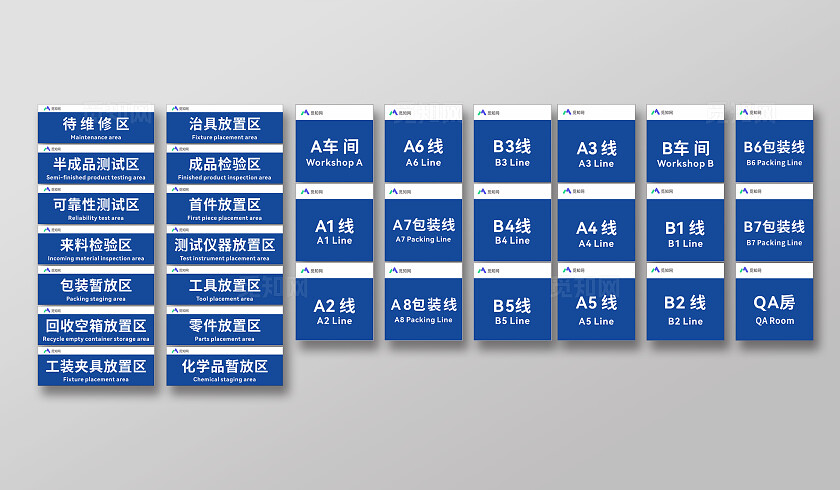Click the logo above the 待维修区 sign
Viewport: 840px width, 490px height.
pos(47,107)
